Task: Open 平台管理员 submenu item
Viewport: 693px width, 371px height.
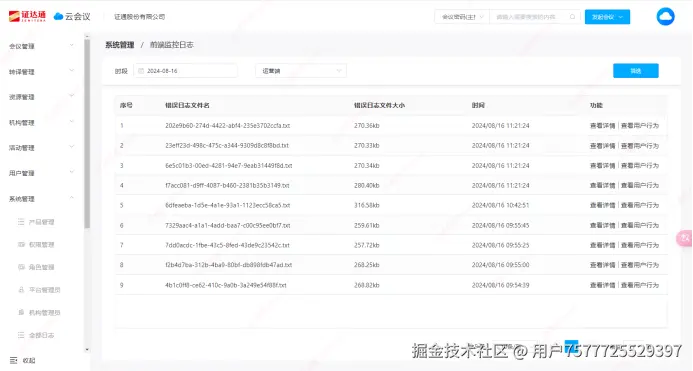Action: (x=45, y=290)
